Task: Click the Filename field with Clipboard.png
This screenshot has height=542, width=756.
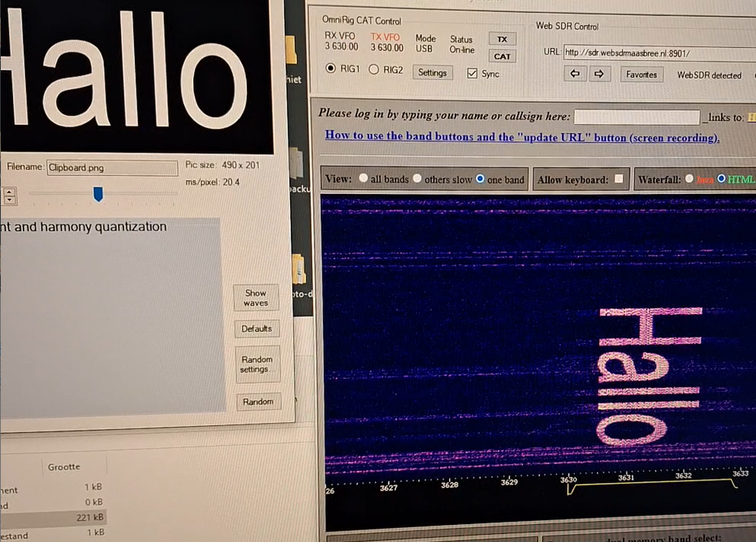Action: (112, 168)
